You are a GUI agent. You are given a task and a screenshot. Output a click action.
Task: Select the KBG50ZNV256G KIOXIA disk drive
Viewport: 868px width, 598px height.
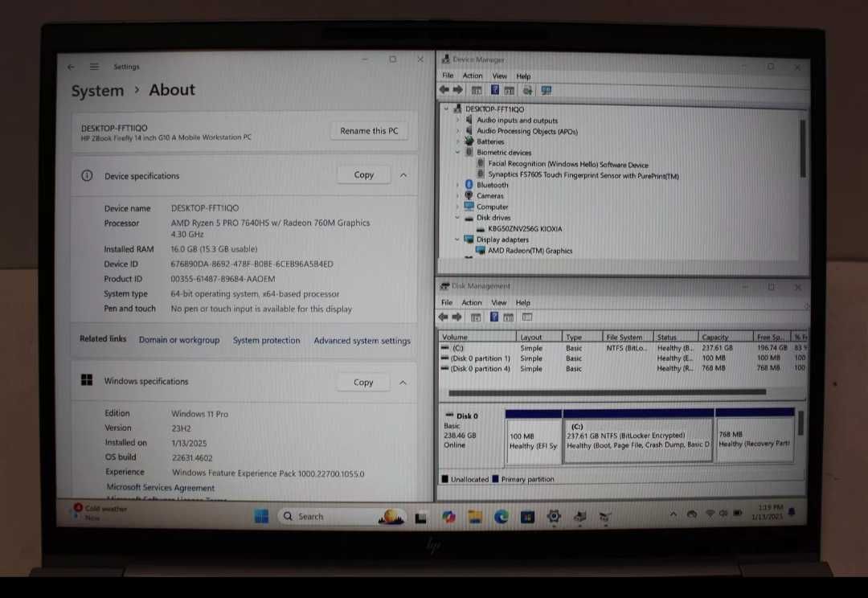coord(525,229)
